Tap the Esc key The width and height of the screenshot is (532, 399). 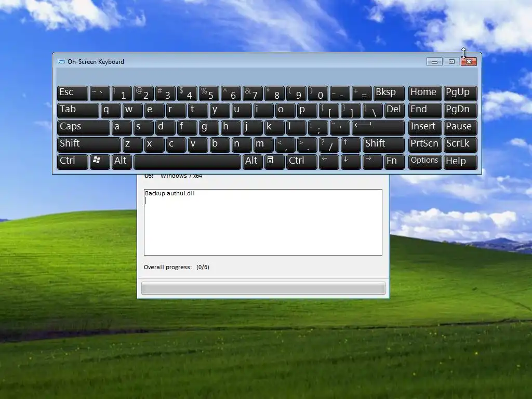tap(73, 94)
